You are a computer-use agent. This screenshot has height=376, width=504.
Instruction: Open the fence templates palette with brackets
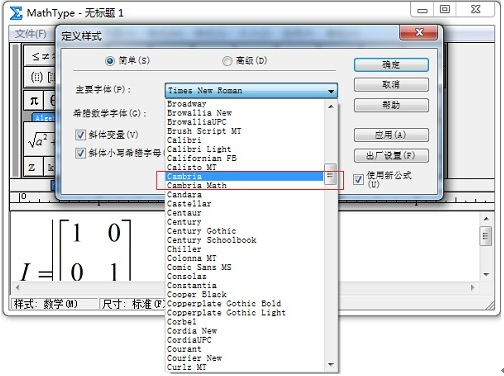(40, 78)
